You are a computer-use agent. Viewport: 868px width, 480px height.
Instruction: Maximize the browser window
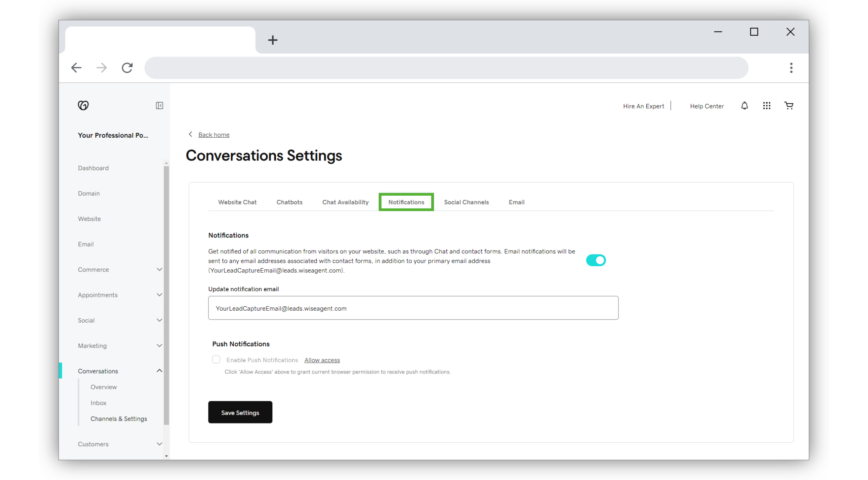pyautogui.click(x=754, y=32)
